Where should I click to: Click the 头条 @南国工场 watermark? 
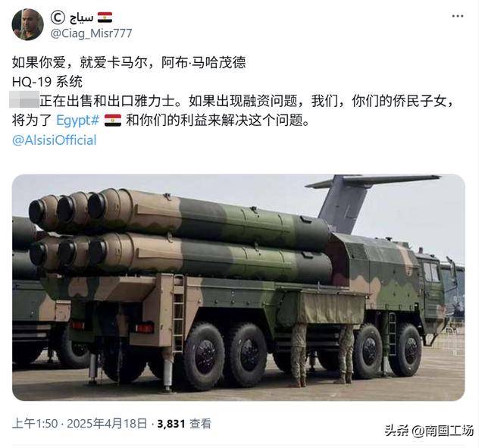[x=429, y=431]
